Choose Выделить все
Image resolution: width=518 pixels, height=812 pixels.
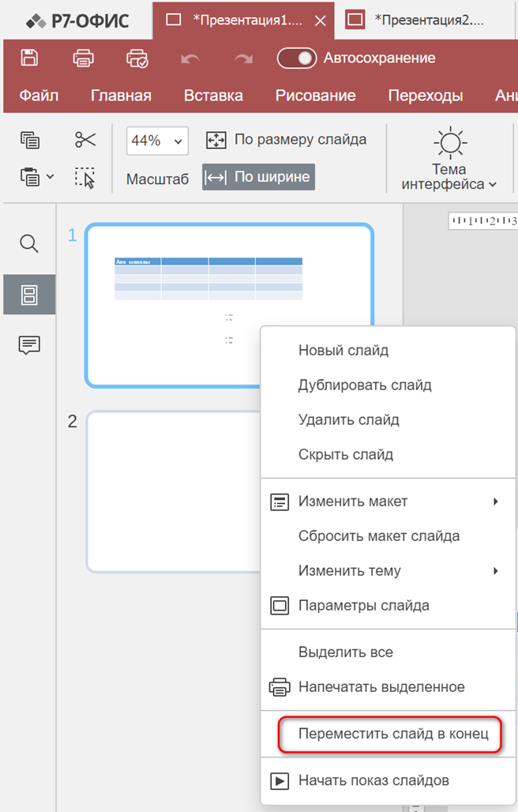coord(388,652)
